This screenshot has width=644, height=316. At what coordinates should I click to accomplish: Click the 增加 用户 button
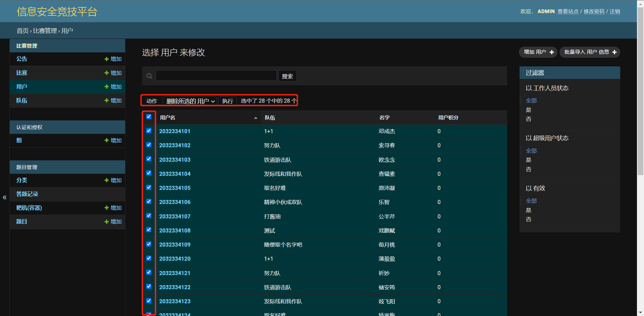(x=538, y=52)
